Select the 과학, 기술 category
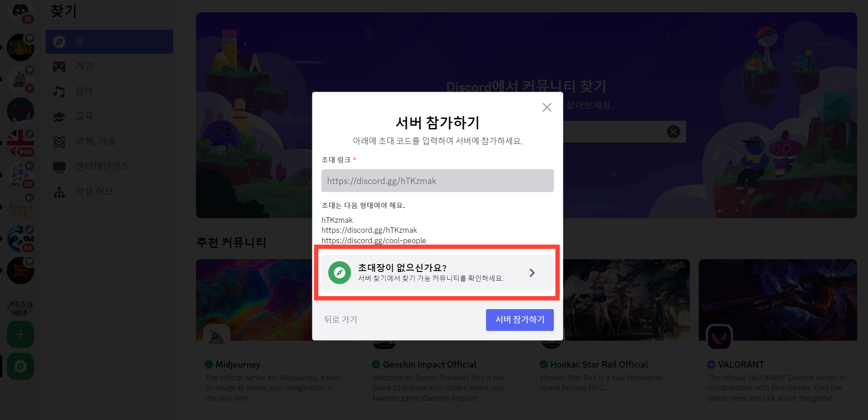 109,142
